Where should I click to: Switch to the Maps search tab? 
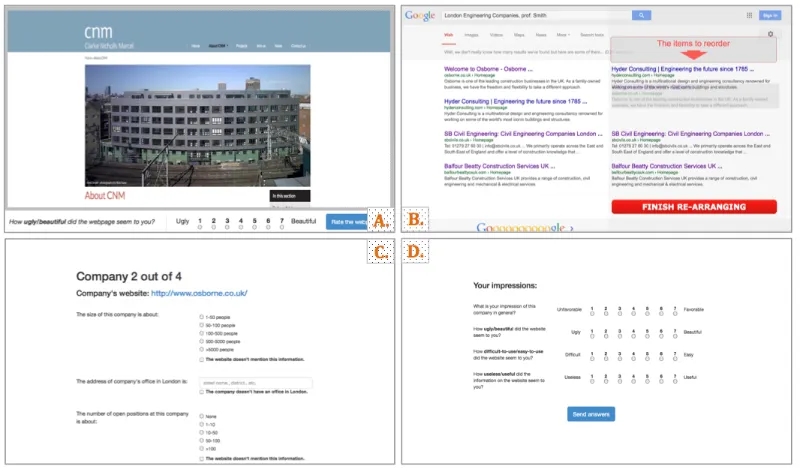(519, 35)
